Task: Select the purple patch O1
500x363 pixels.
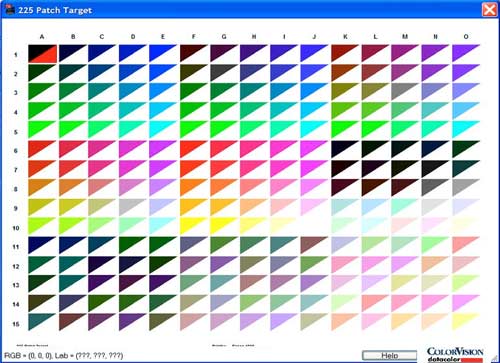Action: 466,53
